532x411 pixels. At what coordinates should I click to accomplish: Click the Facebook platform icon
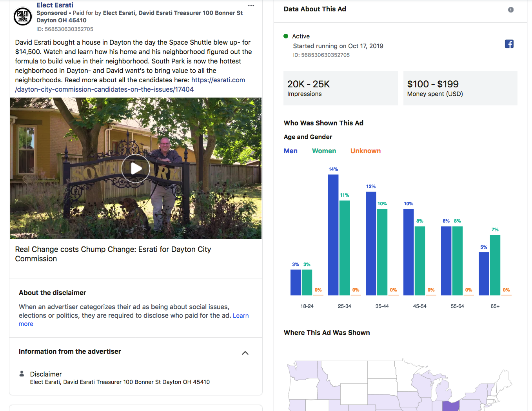click(509, 44)
